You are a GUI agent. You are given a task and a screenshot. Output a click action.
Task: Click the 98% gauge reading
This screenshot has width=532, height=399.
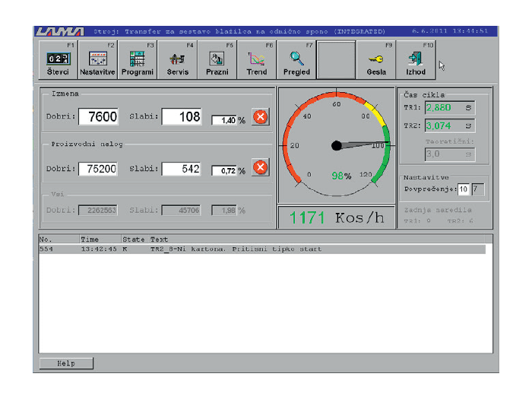pyautogui.click(x=341, y=176)
